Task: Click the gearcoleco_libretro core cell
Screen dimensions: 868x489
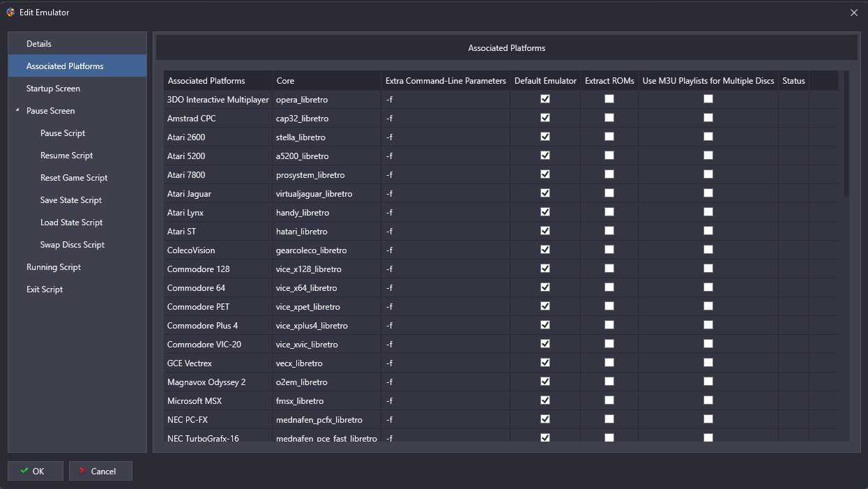Action: pyautogui.click(x=327, y=250)
